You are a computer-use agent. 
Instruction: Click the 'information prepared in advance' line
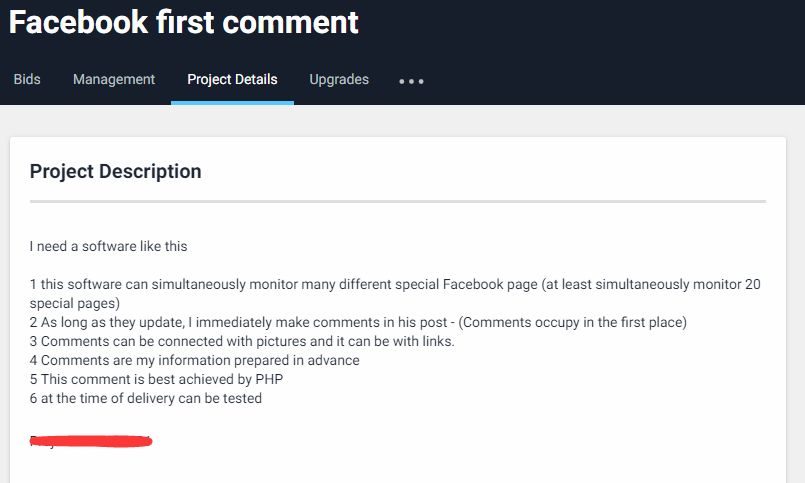195,360
